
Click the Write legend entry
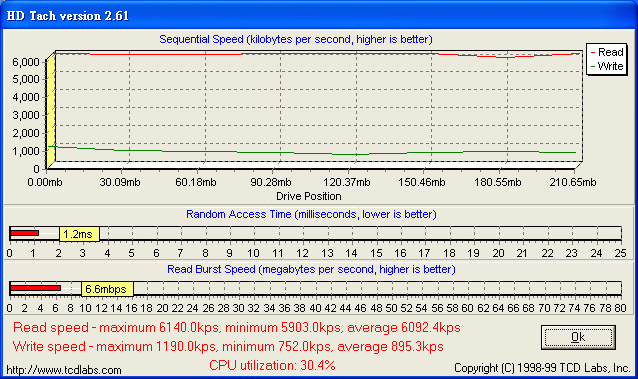click(x=607, y=66)
